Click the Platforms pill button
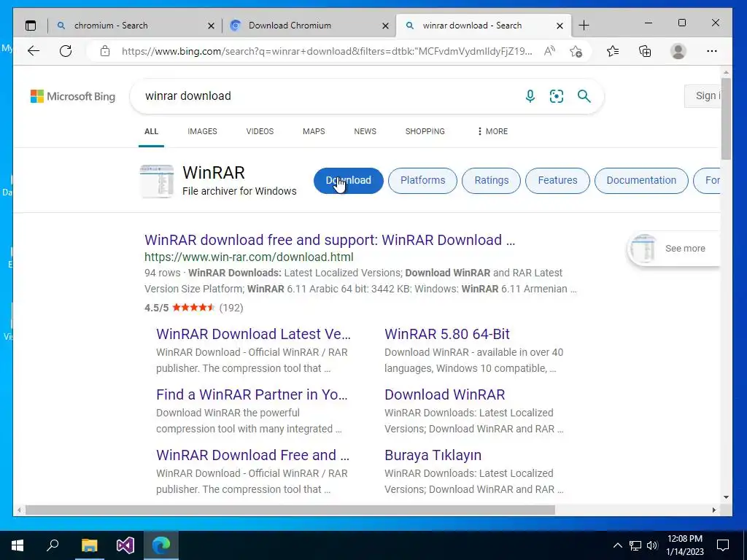 pyautogui.click(x=422, y=181)
